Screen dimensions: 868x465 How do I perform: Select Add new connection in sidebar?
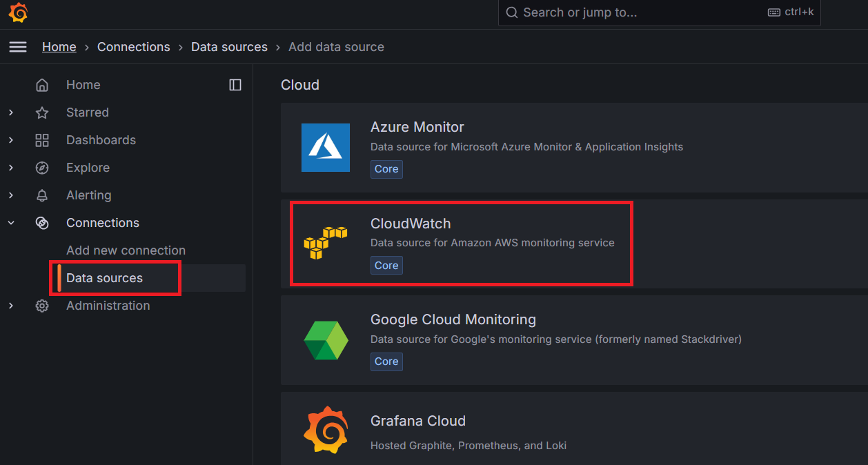(x=126, y=250)
